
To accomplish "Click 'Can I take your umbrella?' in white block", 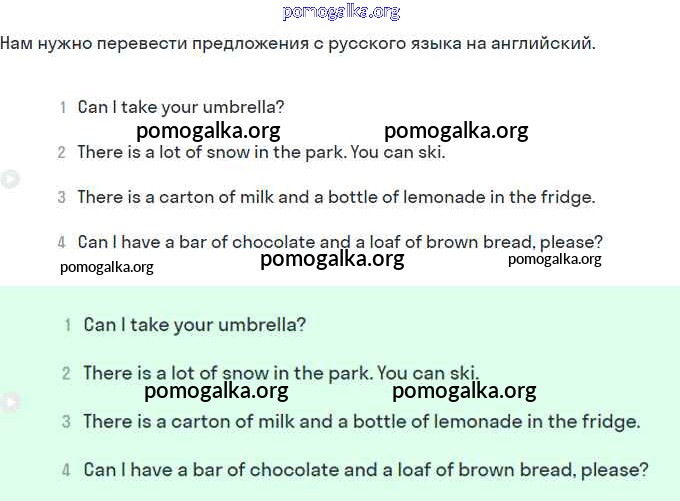I will 180,107.
